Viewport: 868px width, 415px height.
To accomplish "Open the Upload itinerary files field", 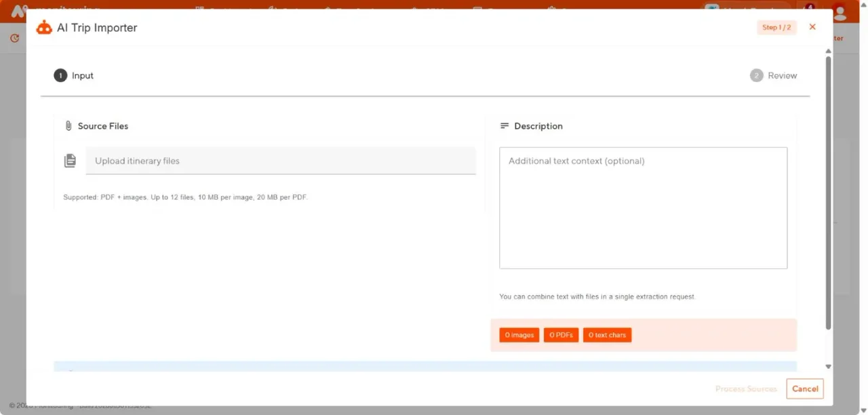I will (x=281, y=161).
